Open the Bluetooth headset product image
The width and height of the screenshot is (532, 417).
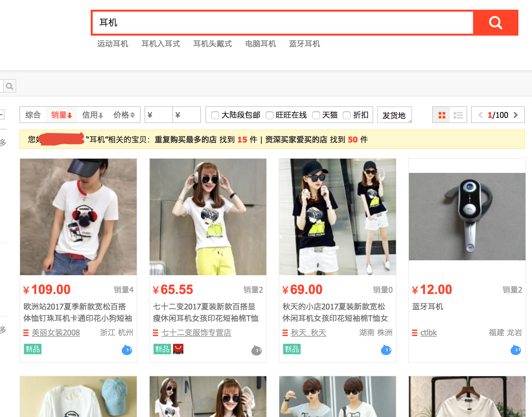[467, 217]
